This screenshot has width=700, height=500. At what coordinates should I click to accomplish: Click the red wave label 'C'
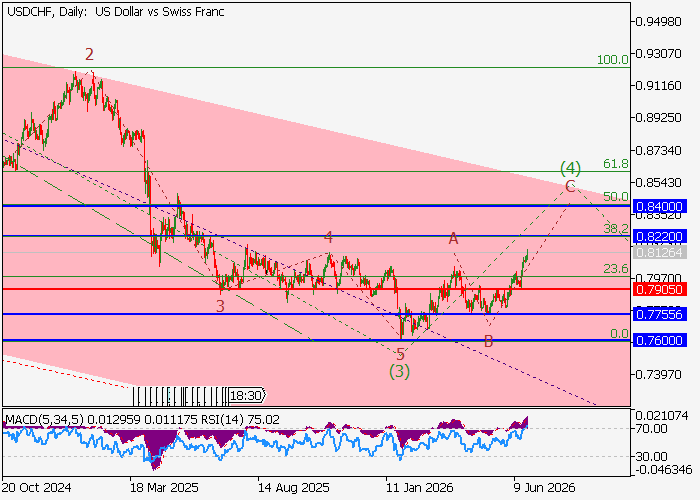click(x=570, y=186)
